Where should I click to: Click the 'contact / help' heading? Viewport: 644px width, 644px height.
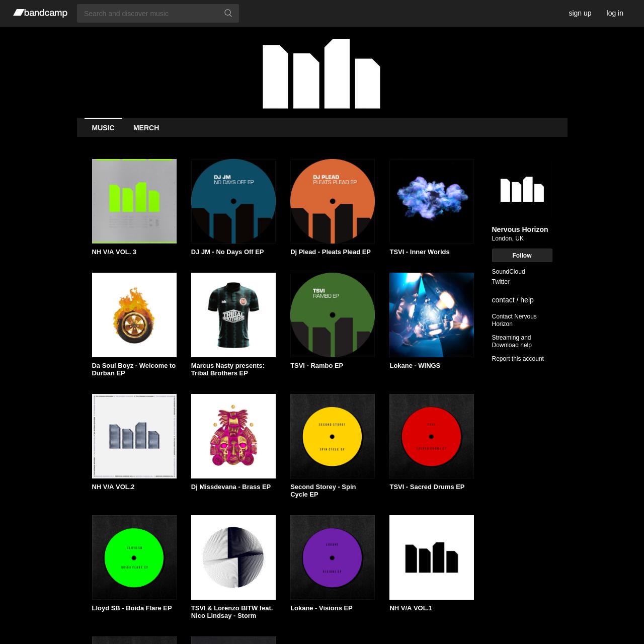tap(513, 300)
